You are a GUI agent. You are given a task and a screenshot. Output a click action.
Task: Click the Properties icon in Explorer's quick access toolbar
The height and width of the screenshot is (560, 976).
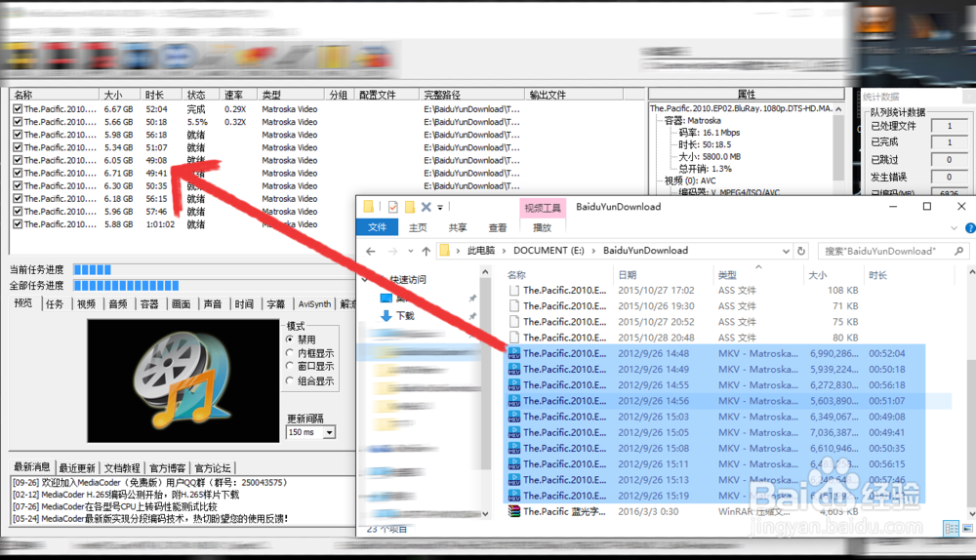392,207
